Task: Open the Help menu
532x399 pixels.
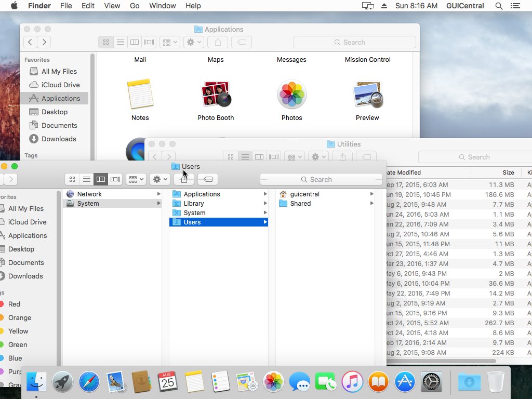Action: [x=193, y=6]
